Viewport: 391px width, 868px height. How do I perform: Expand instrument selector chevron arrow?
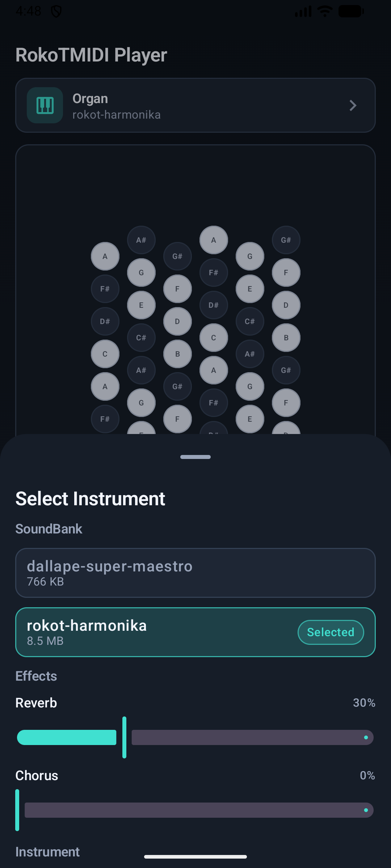pyautogui.click(x=353, y=105)
